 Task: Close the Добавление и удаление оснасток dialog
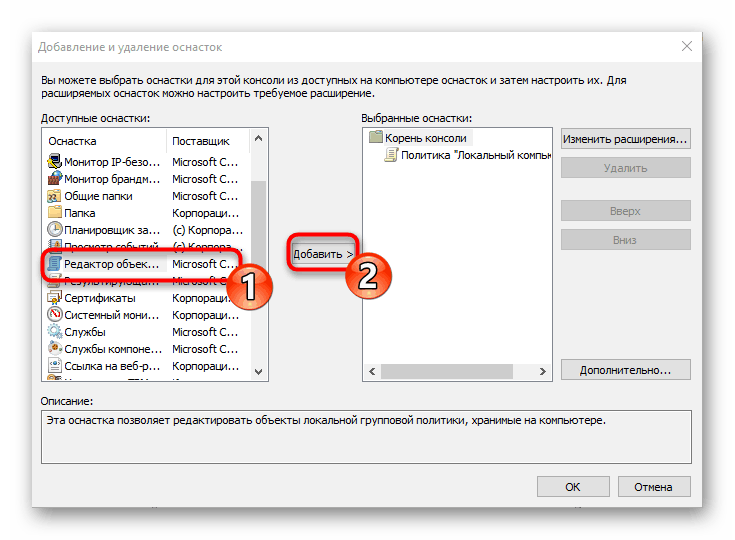pyautogui.click(x=687, y=46)
